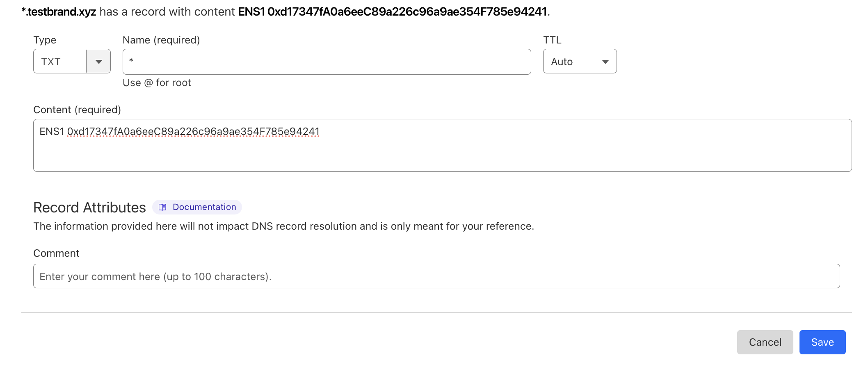The image size is (868, 365).
Task: Click the Documentation book icon
Action: (162, 207)
